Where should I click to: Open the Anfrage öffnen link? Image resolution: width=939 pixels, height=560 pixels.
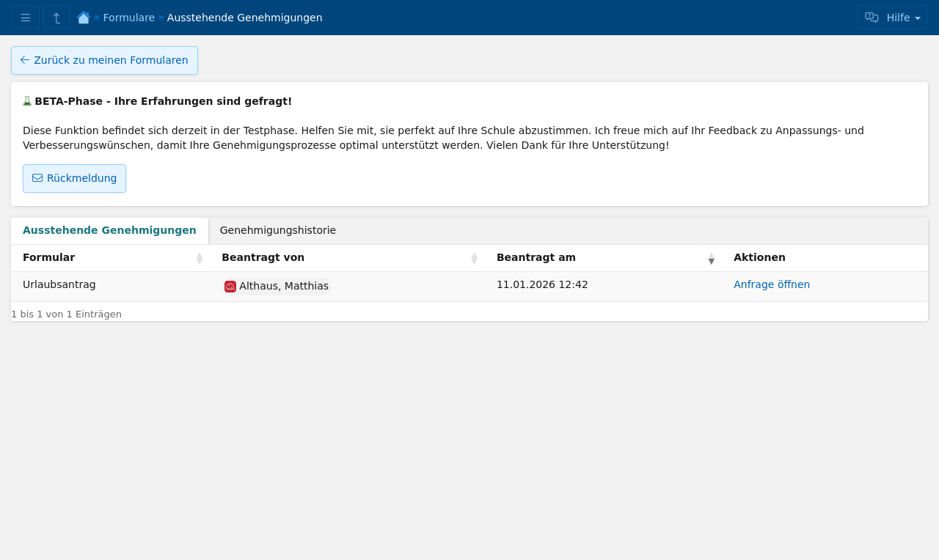(772, 284)
